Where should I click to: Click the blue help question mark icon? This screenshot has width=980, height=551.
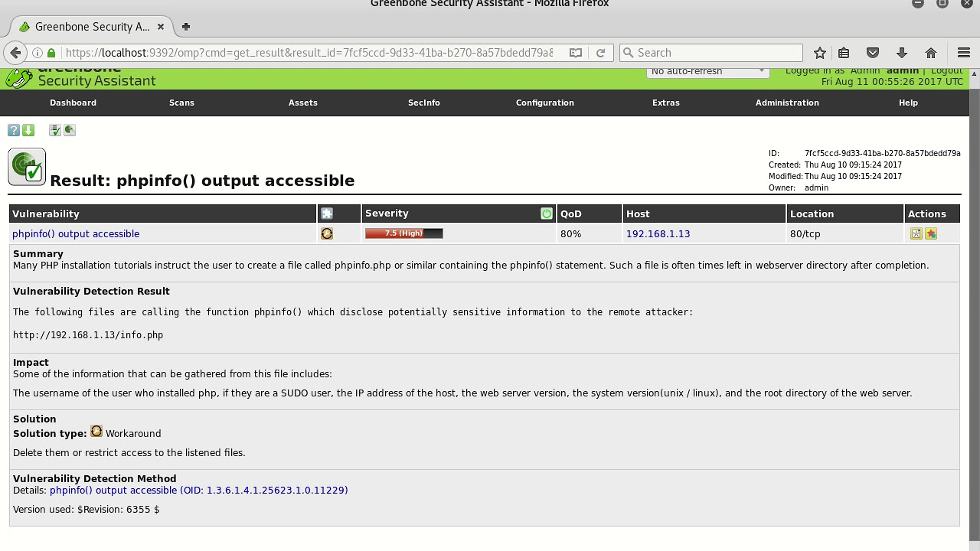14,130
